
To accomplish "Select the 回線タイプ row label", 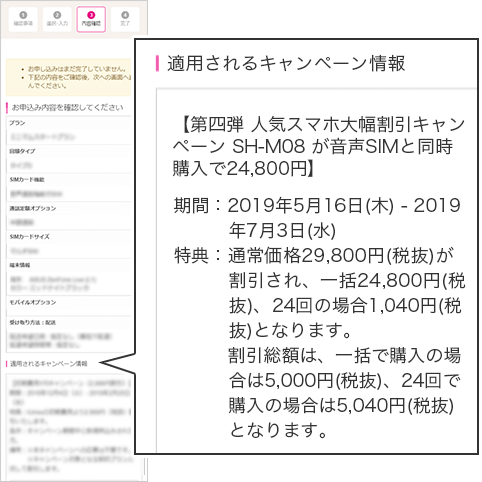I will [22, 151].
